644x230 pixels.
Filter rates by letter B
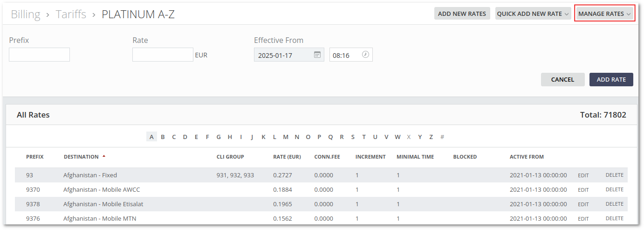[x=163, y=137]
